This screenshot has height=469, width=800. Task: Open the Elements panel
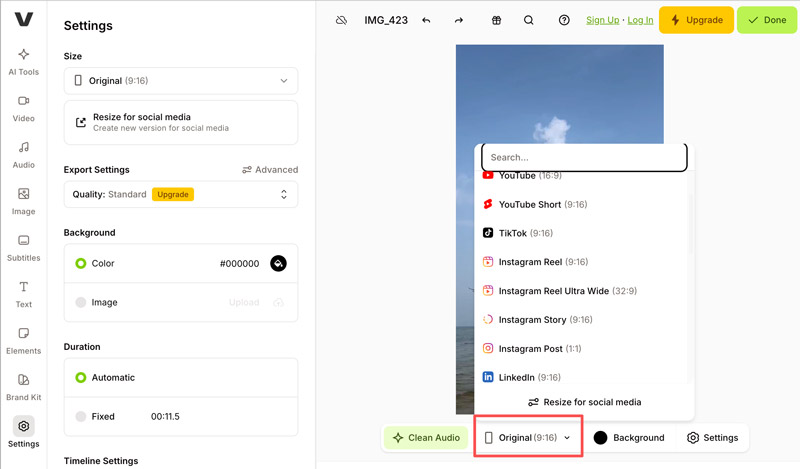click(x=23, y=341)
